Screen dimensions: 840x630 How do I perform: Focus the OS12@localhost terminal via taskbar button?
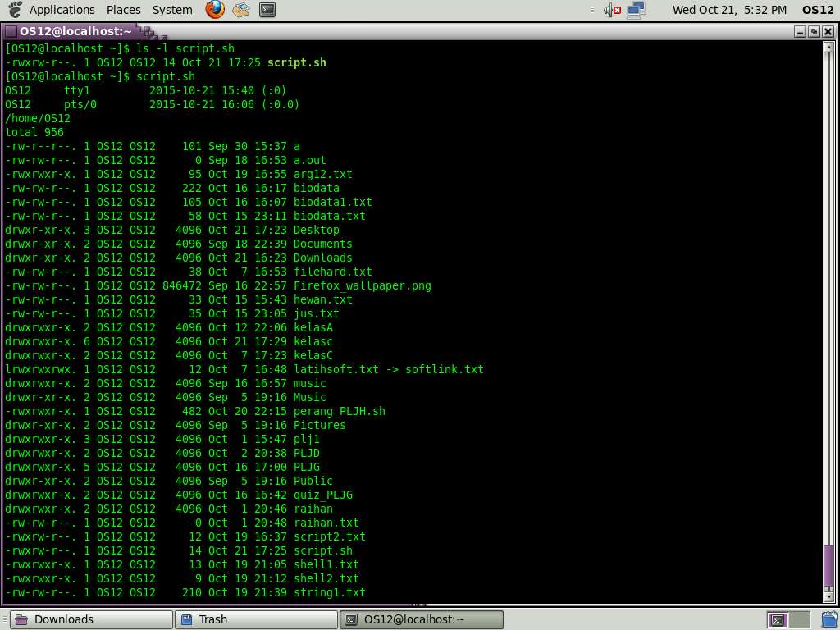click(x=421, y=619)
